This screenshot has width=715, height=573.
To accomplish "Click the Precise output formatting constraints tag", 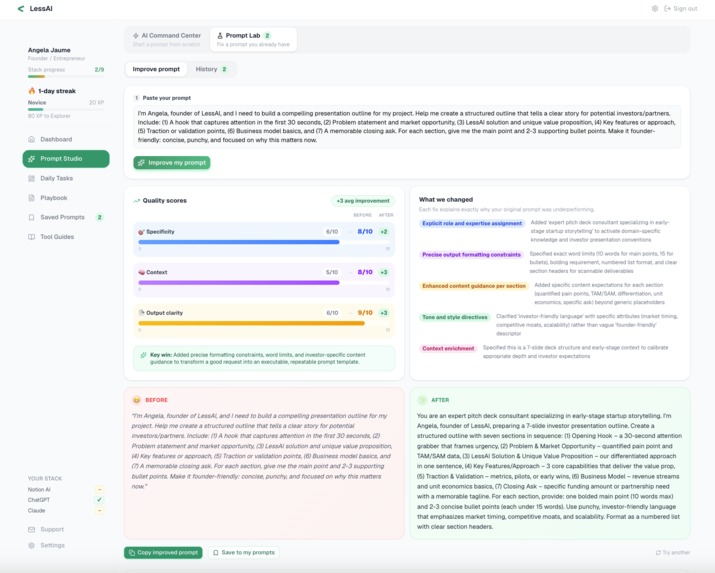I will 471,255.
